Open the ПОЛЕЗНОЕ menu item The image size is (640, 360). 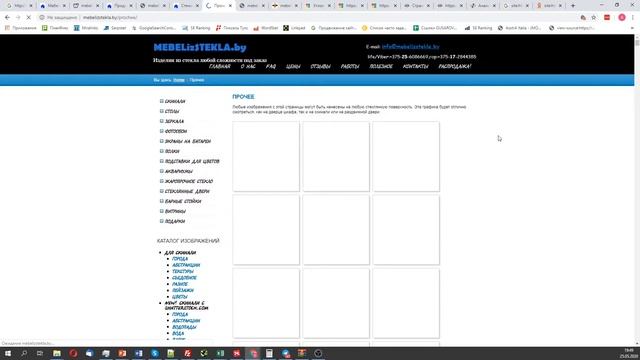[x=381, y=66]
